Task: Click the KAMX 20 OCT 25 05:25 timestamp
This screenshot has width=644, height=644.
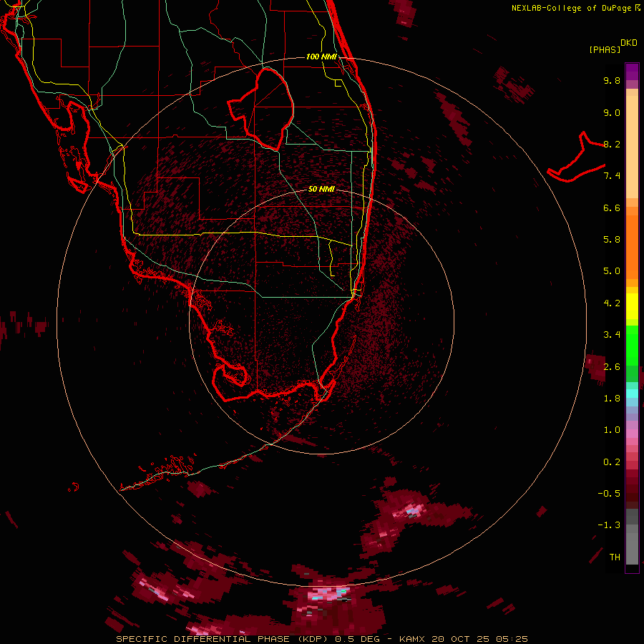Action: pos(464,639)
